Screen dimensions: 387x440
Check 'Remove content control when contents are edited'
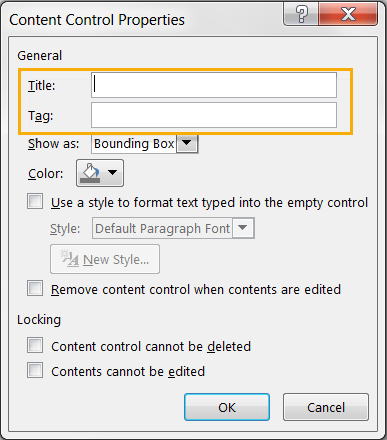35,288
